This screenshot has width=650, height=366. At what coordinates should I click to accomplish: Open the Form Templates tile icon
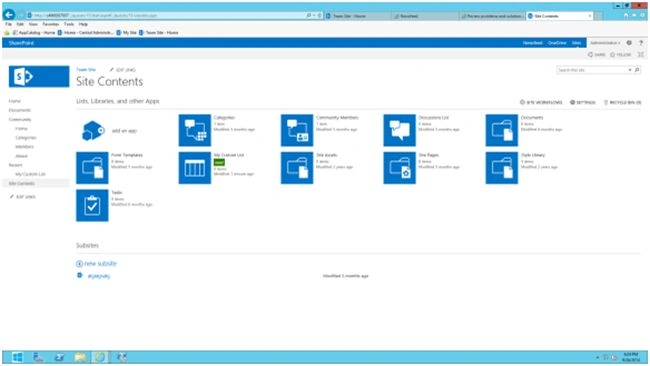click(x=92, y=167)
